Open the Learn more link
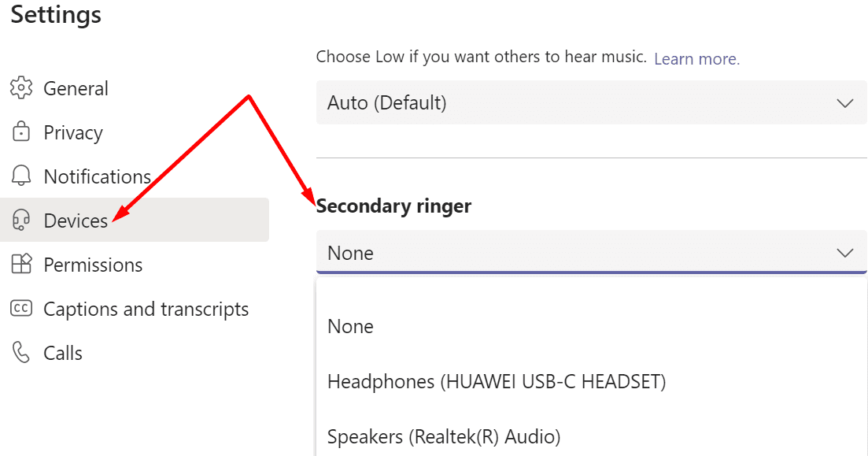The width and height of the screenshot is (868, 456). pyautogui.click(x=696, y=58)
